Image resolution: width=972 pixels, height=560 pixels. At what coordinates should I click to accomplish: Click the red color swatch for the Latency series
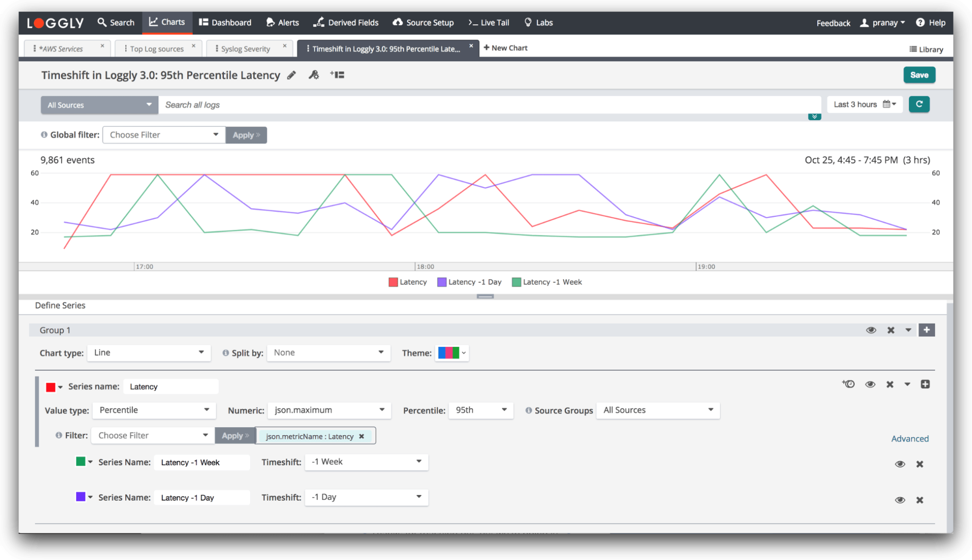51,386
